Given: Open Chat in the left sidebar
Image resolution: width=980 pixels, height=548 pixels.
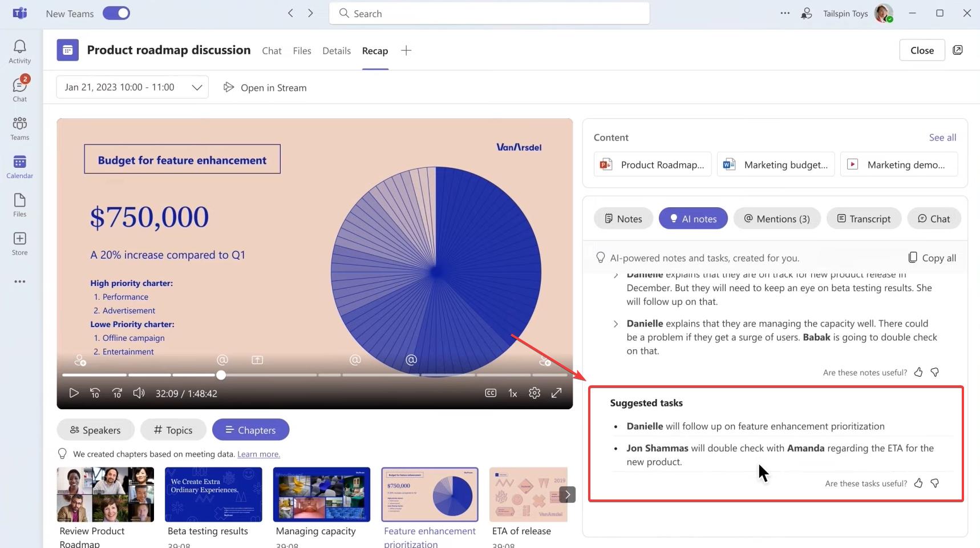Looking at the screenshot, I should coord(20,89).
